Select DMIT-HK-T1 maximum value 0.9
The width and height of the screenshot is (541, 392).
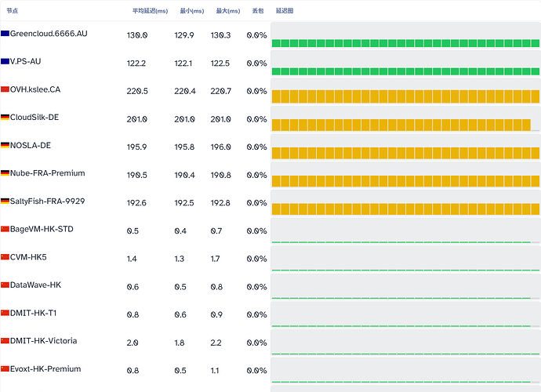tap(216, 314)
